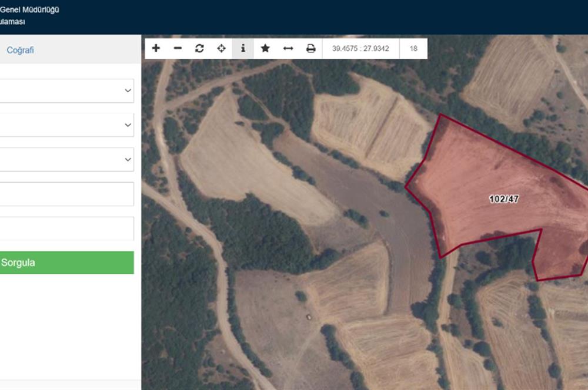This screenshot has height=390, width=588.
Task: Open the third dropdown in the query panel
Action: pos(66,159)
